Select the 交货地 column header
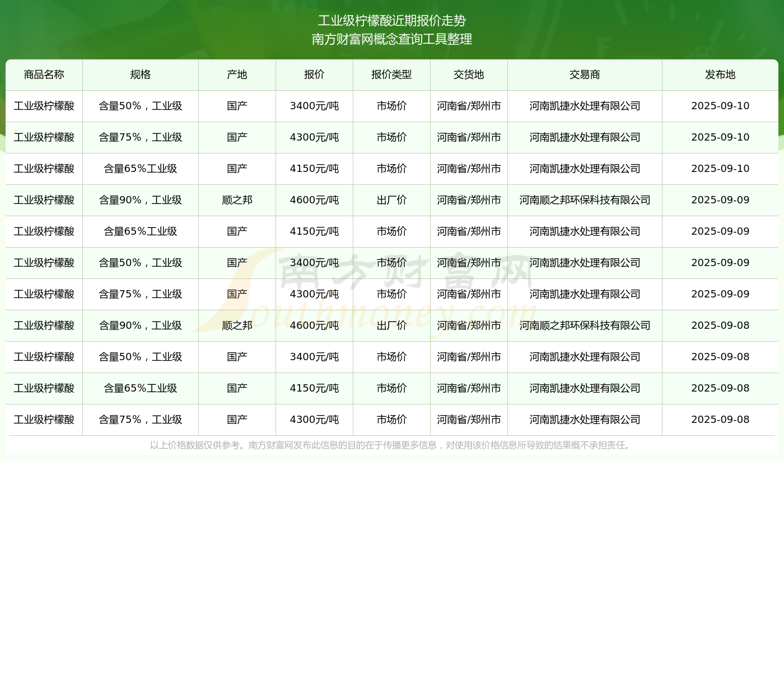The height and width of the screenshot is (675, 784). point(469,75)
